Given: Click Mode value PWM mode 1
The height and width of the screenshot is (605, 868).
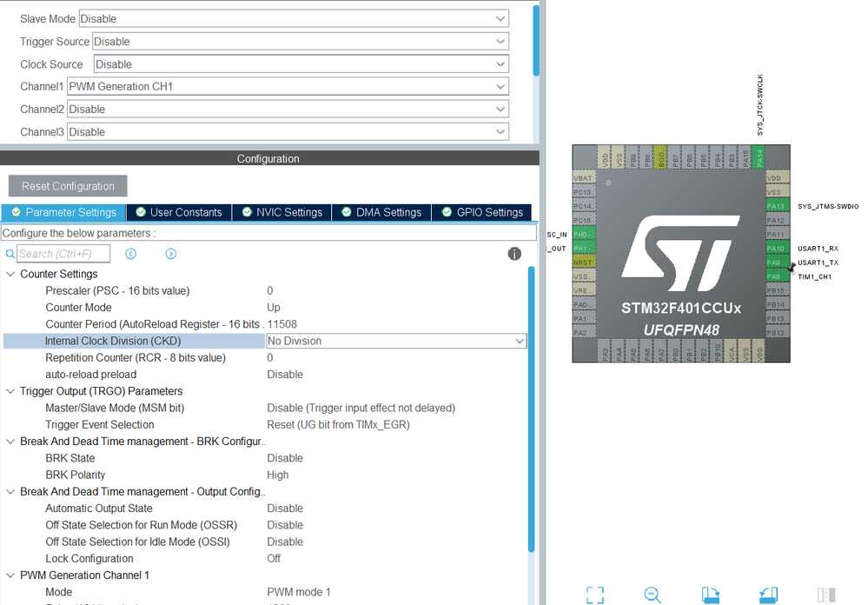Looking at the screenshot, I should (299, 592).
